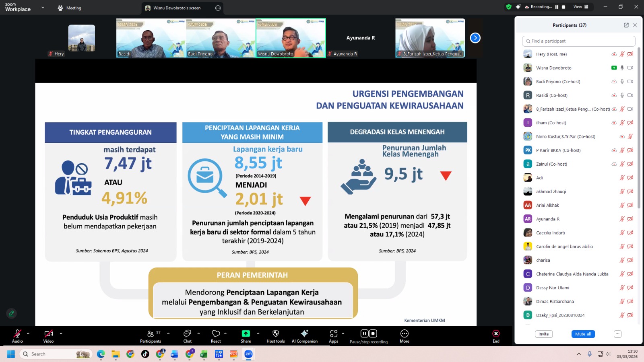Open the More options icon

click(x=404, y=334)
